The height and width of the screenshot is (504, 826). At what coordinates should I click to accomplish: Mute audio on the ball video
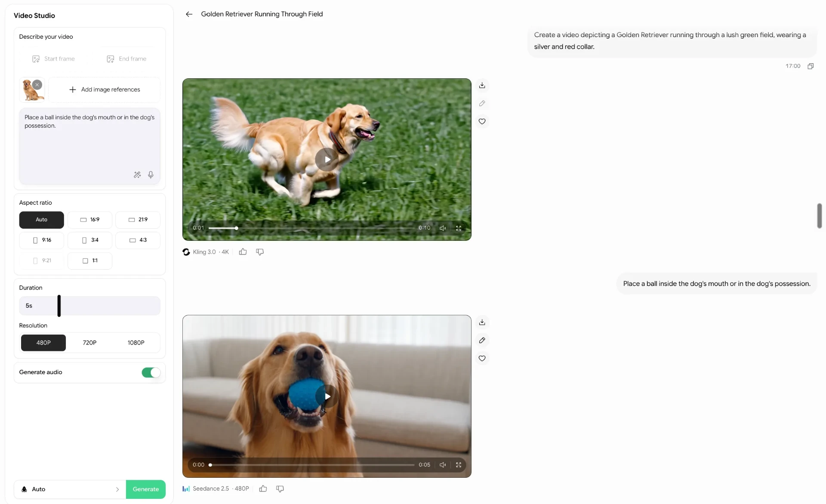click(x=443, y=465)
